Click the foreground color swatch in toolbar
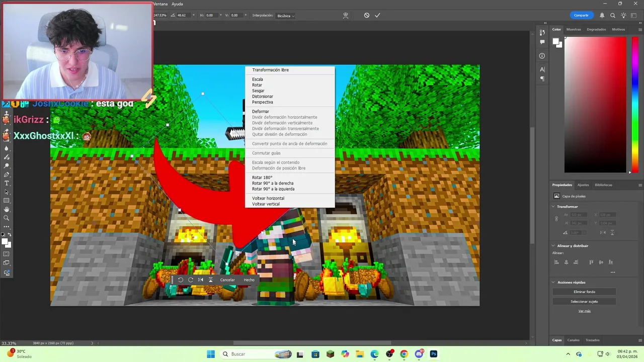The height and width of the screenshot is (362, 644). pos(6,242)
